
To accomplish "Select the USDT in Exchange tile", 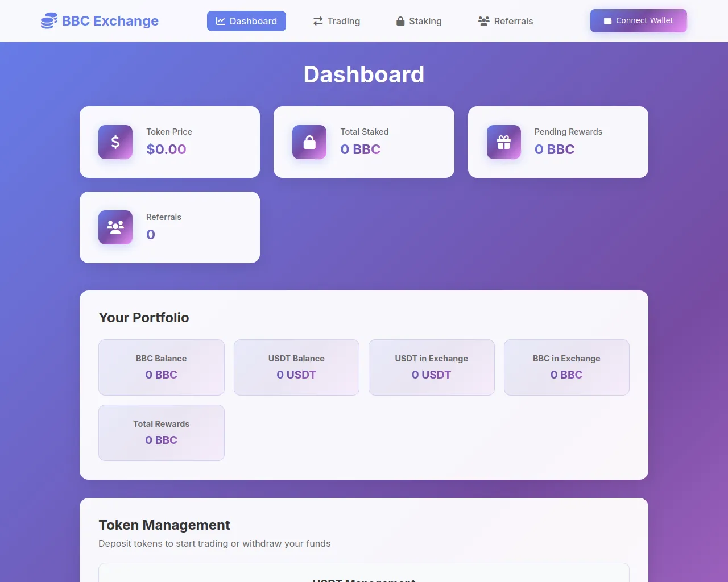I will [x=432, y=367].
